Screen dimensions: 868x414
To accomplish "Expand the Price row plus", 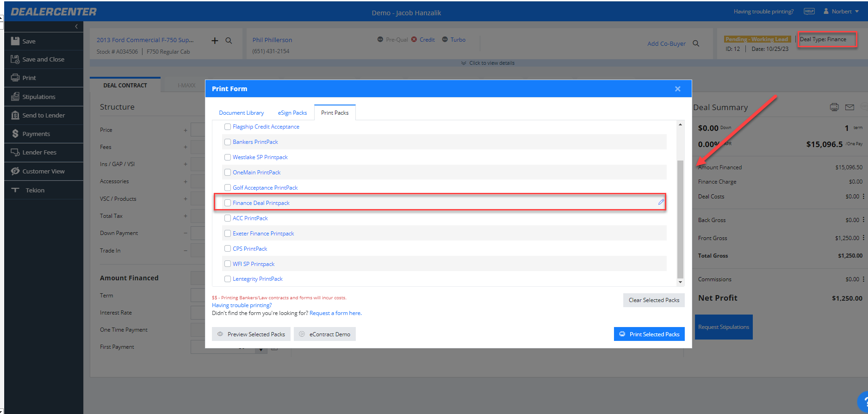I will pyautogui.click(x=186, y=130).
